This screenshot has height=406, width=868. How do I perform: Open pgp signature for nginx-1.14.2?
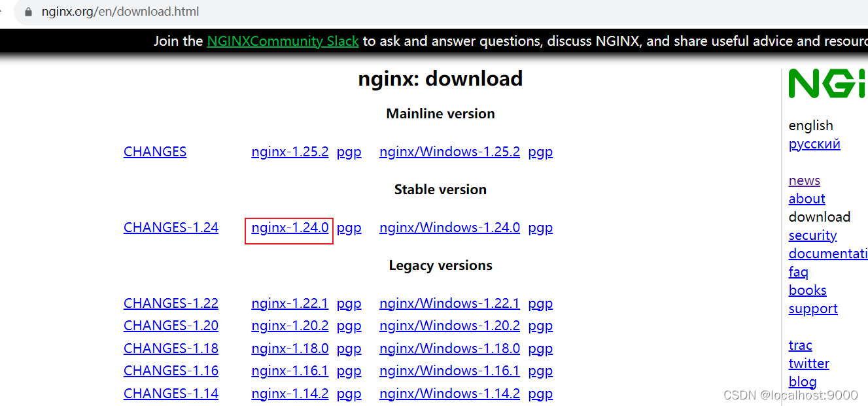(x=349, y=394)
